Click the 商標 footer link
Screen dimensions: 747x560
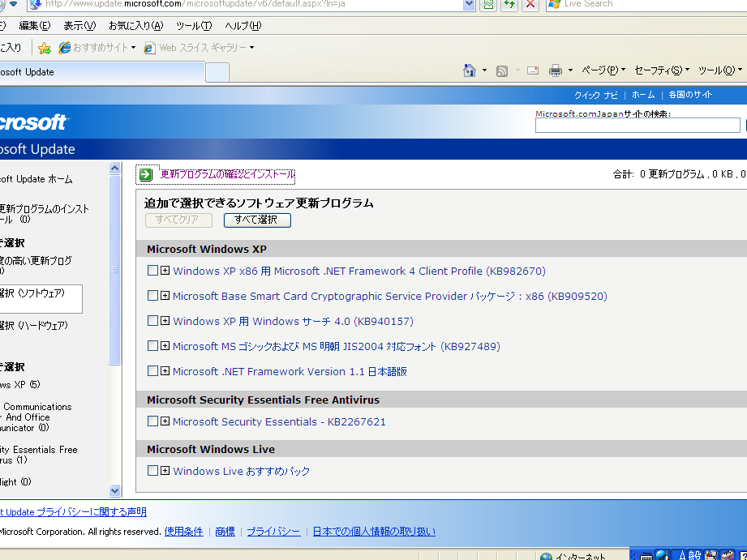click(x=225, y=532)
